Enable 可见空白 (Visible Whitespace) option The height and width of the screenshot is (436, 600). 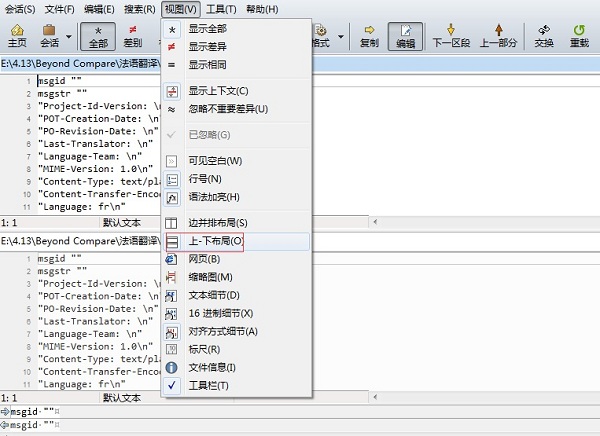215,160
